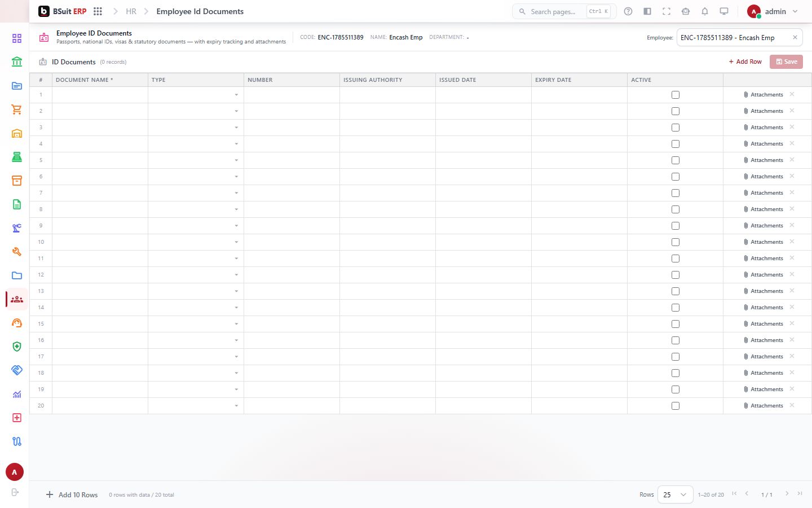Toggle the sidebar layout panel icon
Screen dimensions: 812x508
click(x=647, y=11)
